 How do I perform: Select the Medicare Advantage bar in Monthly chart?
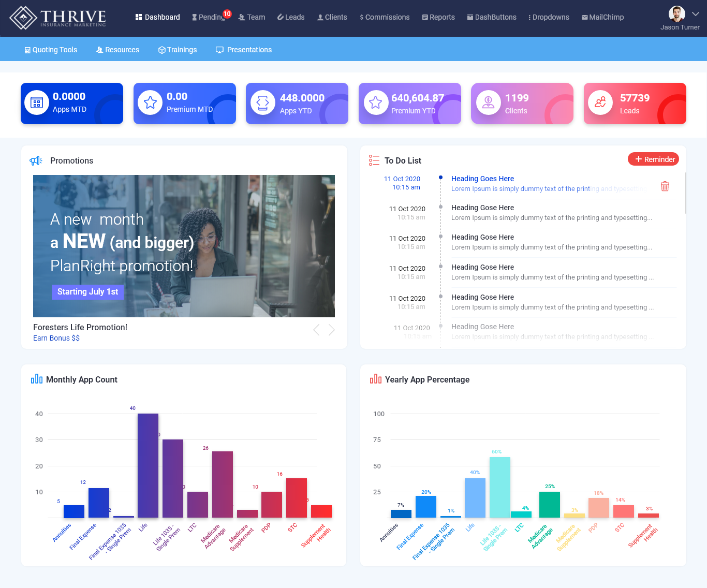click(223, 484)
